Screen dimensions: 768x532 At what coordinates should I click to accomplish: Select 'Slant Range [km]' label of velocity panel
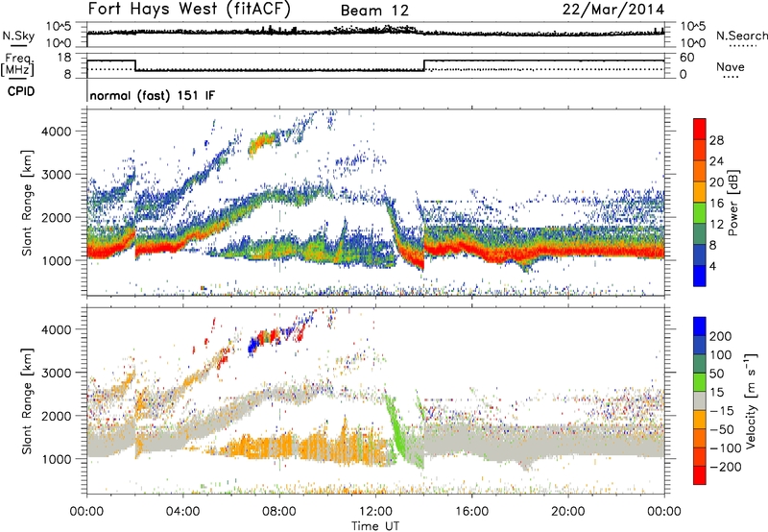[x=27, y=400]
